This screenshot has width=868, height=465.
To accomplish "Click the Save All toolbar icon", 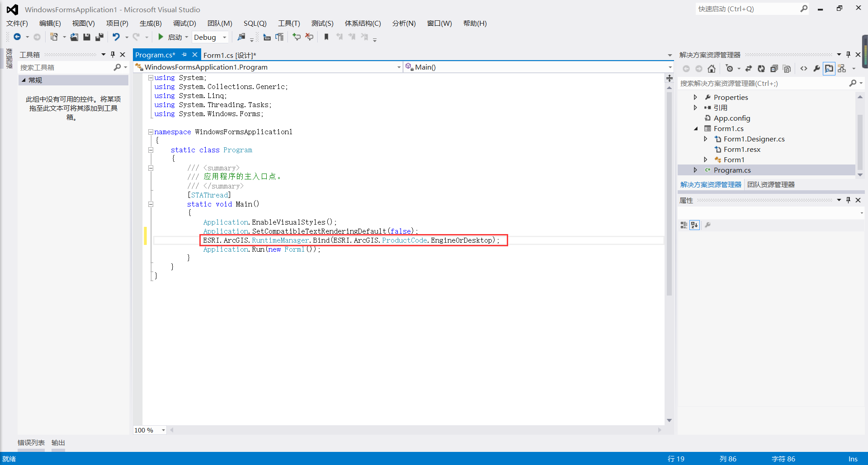I will pos(99,37).
